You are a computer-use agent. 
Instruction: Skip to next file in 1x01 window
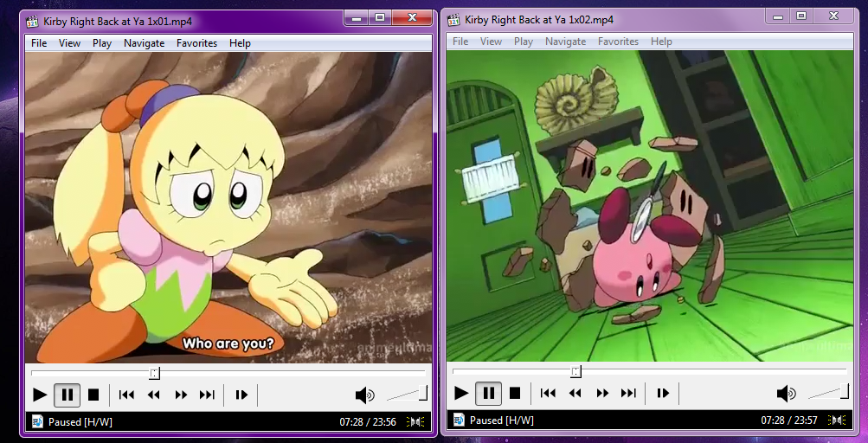[207, 395]
